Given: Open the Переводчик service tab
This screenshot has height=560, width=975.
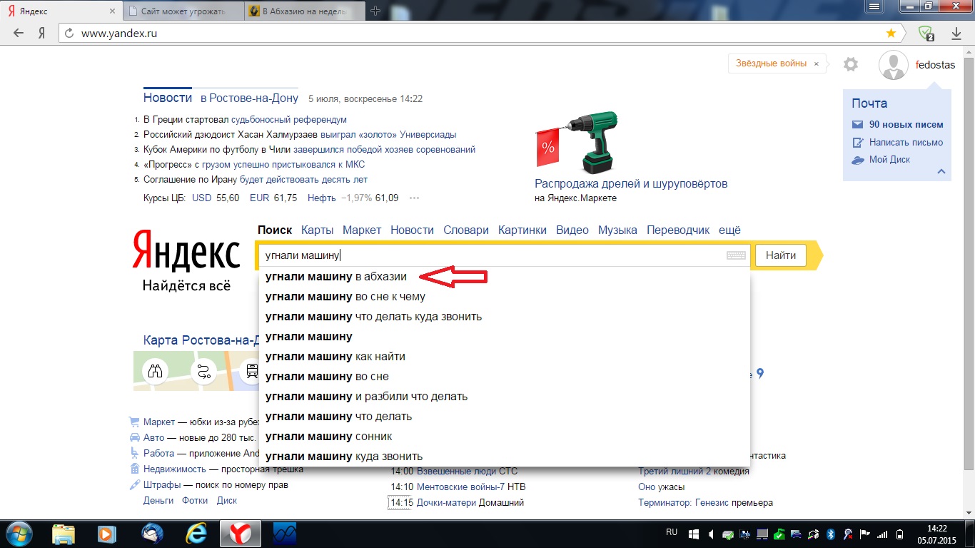Looking at the screenshot, I should pyautogui.click(x=678, y=230).
